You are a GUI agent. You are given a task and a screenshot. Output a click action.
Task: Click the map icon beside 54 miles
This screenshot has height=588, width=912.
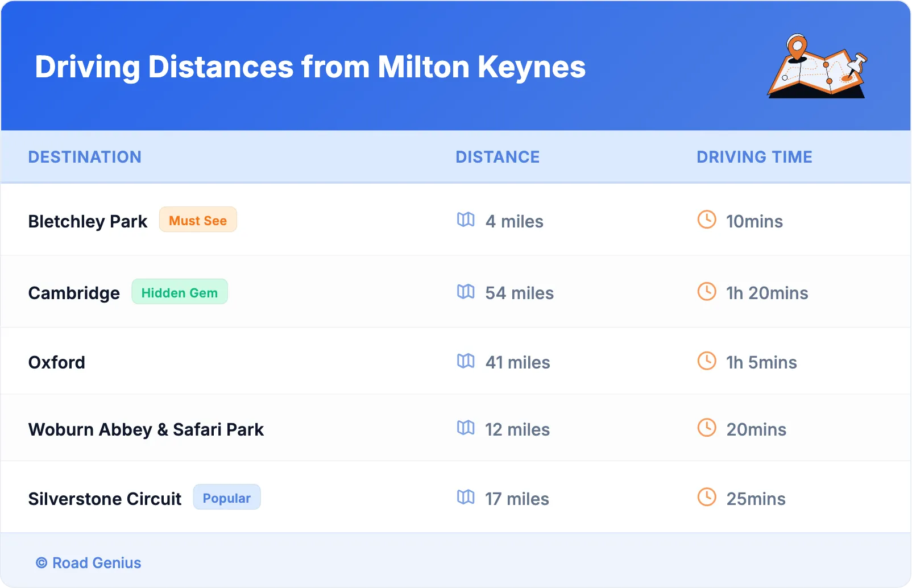[x=466, y=291]
